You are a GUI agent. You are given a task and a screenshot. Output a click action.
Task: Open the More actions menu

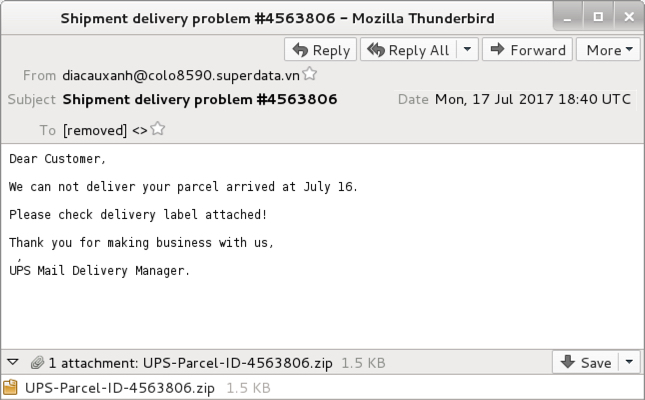pos(609,50)
